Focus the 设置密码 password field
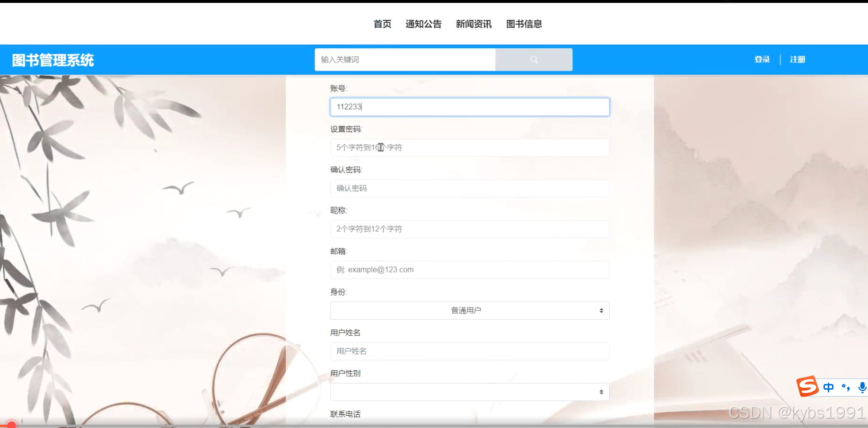The width and height of the screenshot is (868, 428). pos(470,148)
